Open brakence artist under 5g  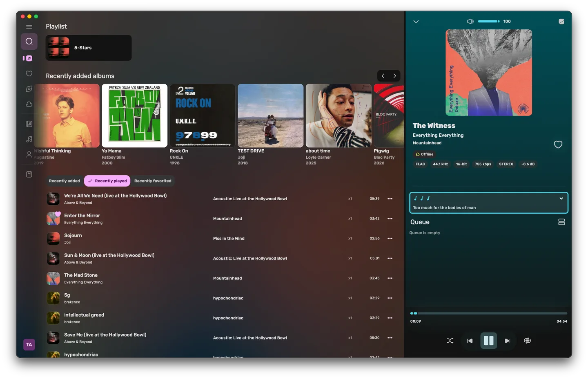tap(72, 302)
